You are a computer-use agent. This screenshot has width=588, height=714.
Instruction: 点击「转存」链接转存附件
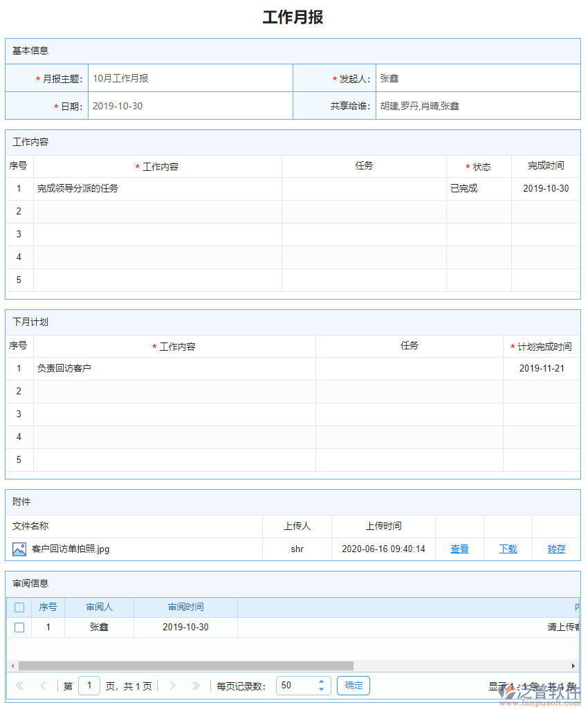click(x=556, y=549)
